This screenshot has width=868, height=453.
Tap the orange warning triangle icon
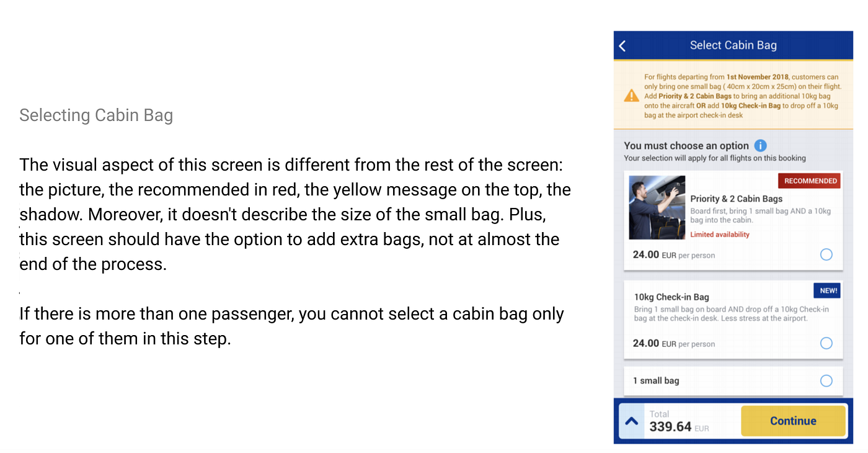[x=631, y=96]
